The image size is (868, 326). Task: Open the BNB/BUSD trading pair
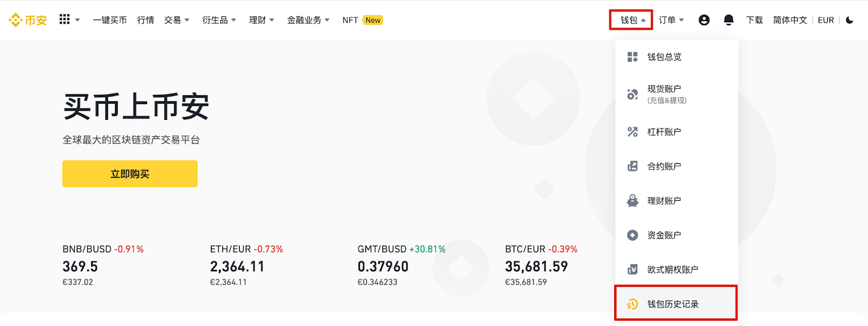coord(87,249)
